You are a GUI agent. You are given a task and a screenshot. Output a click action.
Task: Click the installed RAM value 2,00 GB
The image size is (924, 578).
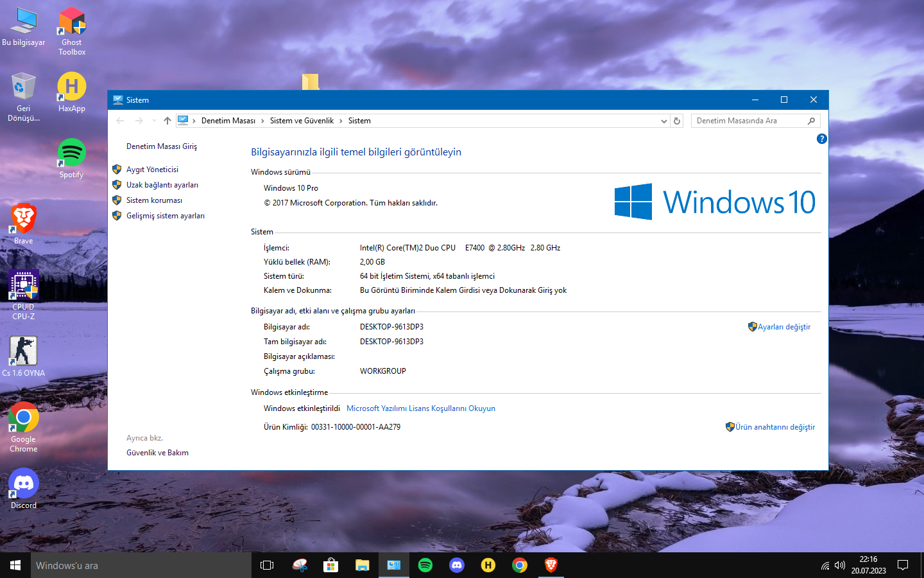pyautogui.click(x=372, y=262)
